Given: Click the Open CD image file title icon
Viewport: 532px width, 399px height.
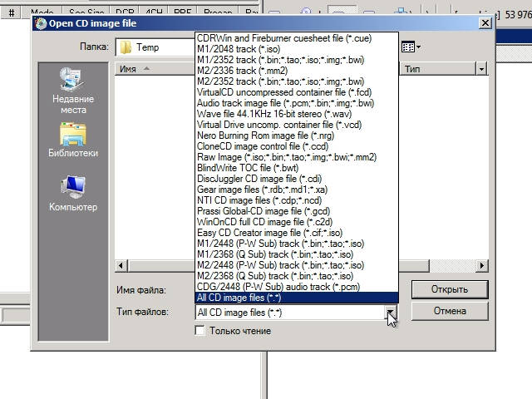Looking at the screenshot, I should [40, 23].
